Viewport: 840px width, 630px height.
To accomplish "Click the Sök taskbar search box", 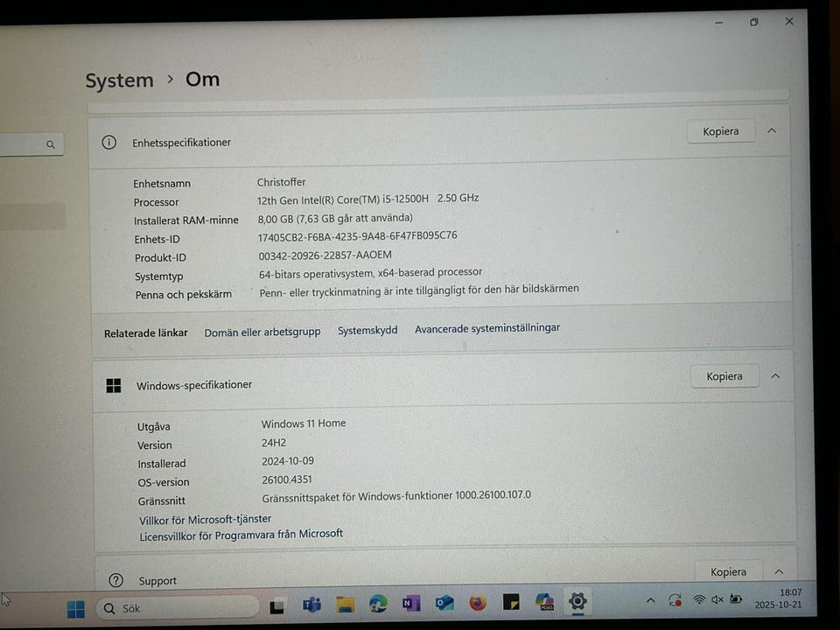I will [x=178, y=608].
